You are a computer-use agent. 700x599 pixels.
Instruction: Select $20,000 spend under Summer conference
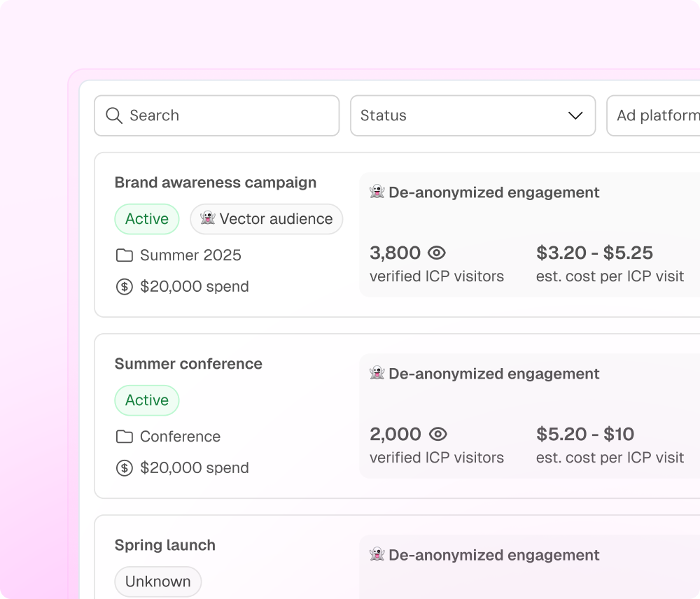click(x=195, y=467)
